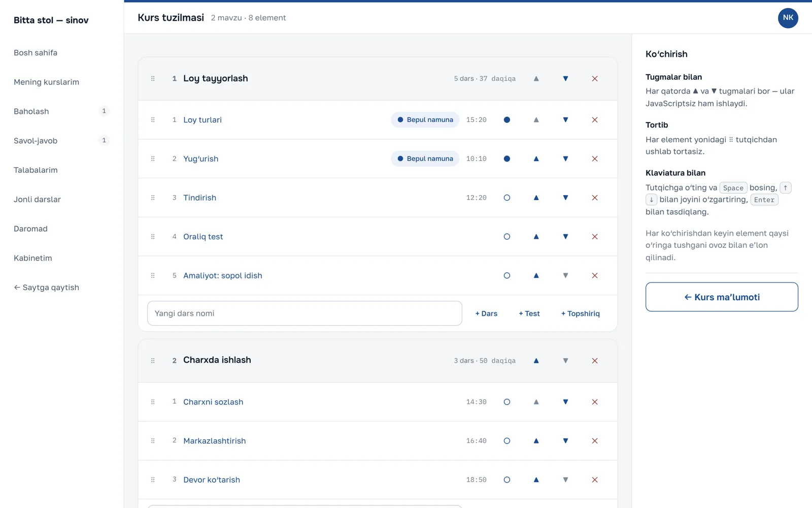
Task: Delete the Loy tayyorlash section
Action: 595,79
